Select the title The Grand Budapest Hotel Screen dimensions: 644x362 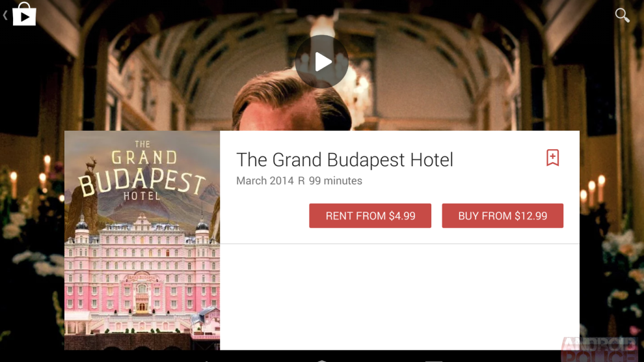click(345, 160)
